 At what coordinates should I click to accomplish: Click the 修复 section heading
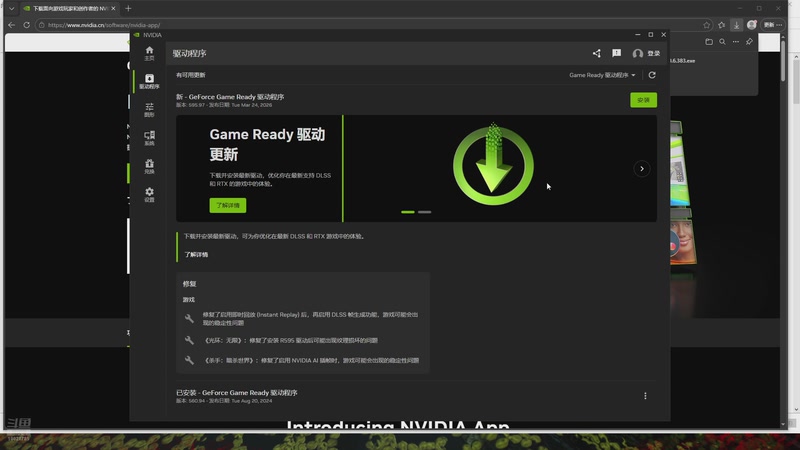coord(189,284)
